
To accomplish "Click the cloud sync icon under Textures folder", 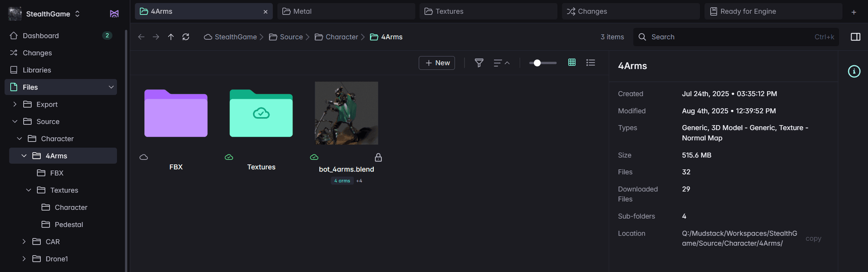I will (x=229, y=157).
